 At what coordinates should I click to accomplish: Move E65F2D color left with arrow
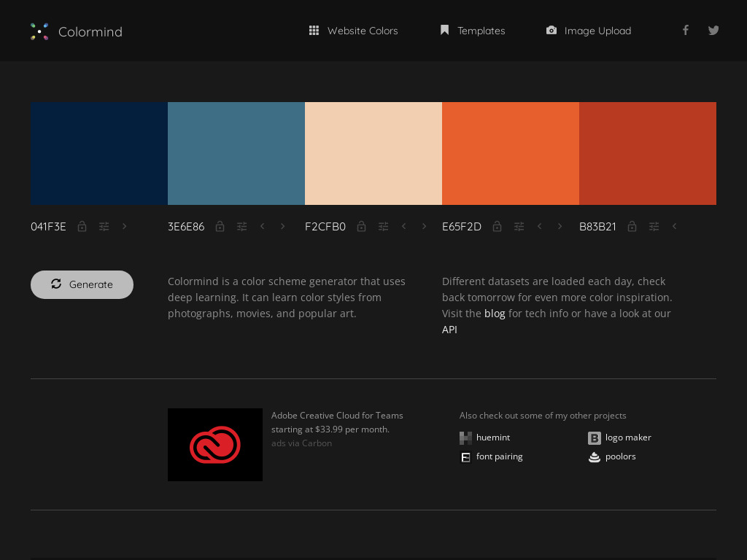coord(539,226)
